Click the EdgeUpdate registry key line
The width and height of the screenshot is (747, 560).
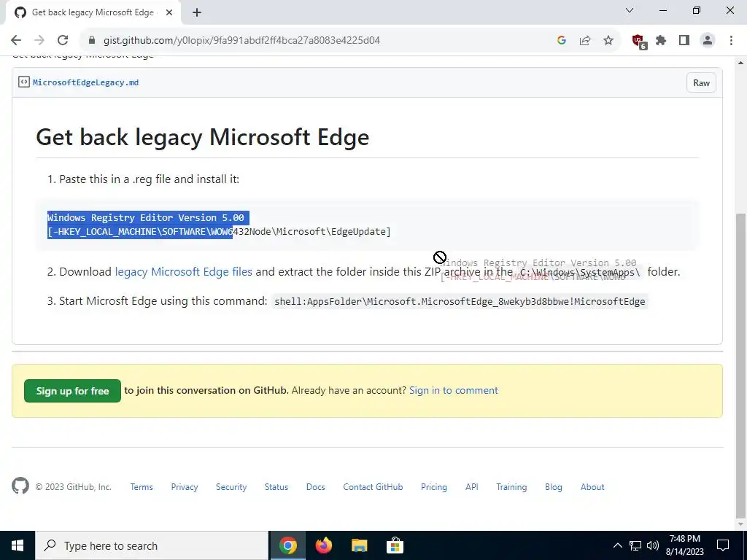coord(219,232)
